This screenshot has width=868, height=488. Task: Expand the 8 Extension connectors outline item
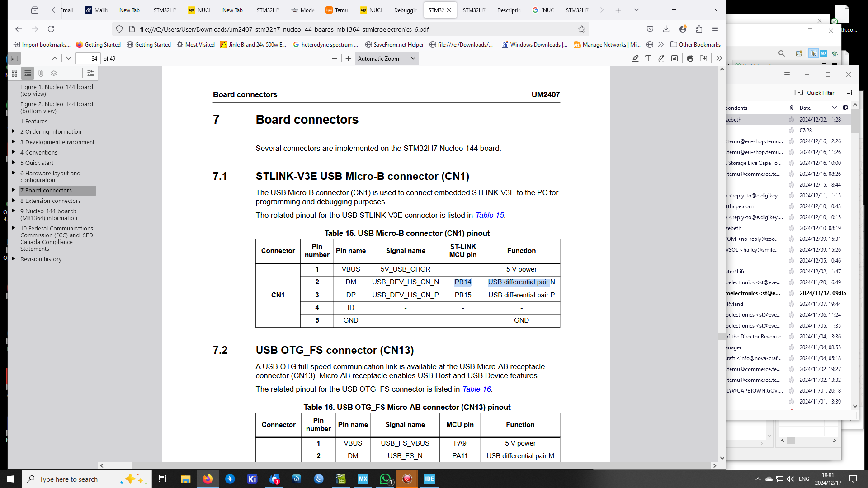point(14,201)
